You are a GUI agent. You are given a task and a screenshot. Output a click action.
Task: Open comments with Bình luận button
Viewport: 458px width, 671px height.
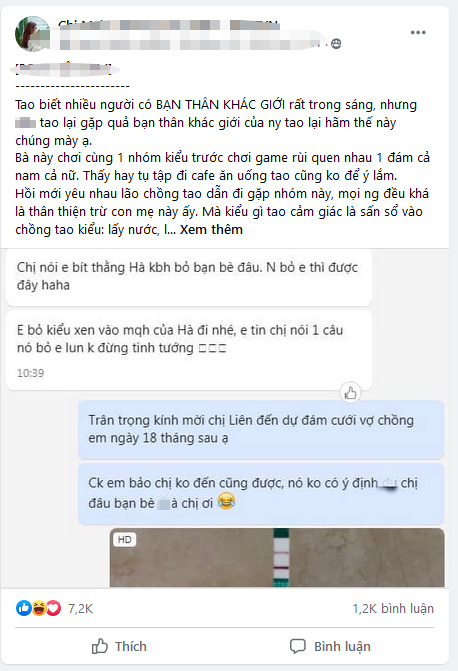pyautogui.click(x=330, y=646)
